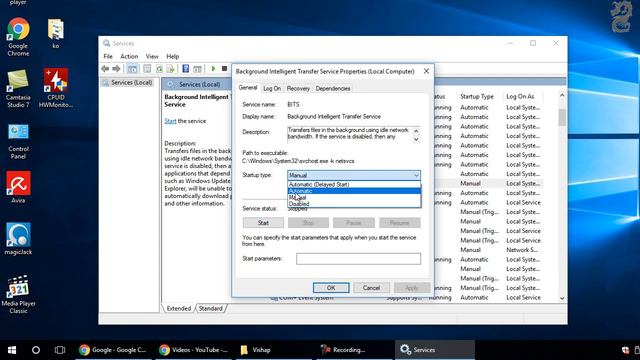Switch to the Recording taskbar app
The image size is (640, 360).
point(355,350)
